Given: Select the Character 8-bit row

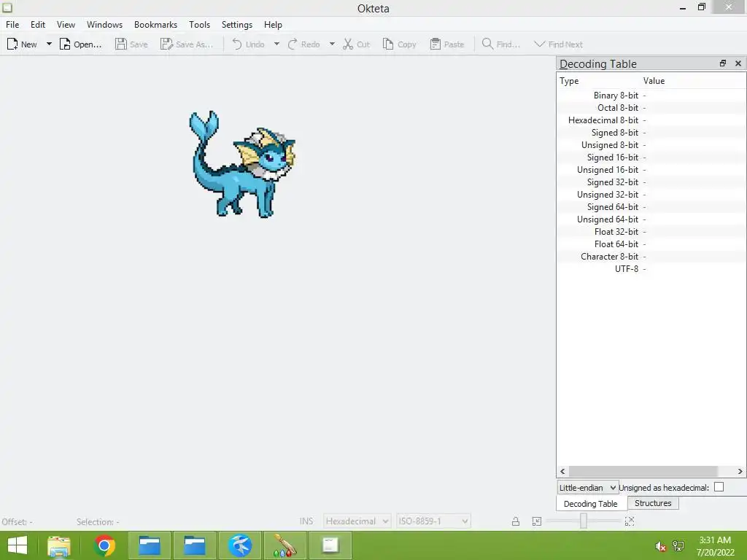Looking at the screenshot, I should pyautogui.click(x=651, y=256).
